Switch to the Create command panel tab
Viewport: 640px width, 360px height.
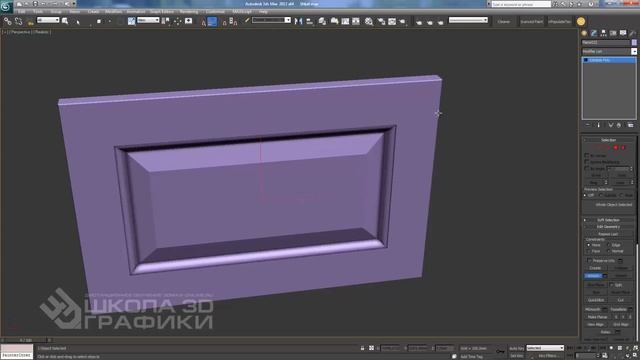coord(584,33)
